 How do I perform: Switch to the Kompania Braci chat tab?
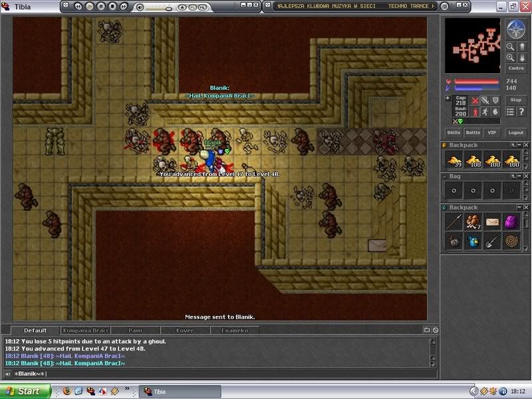[x=85, y=330]
